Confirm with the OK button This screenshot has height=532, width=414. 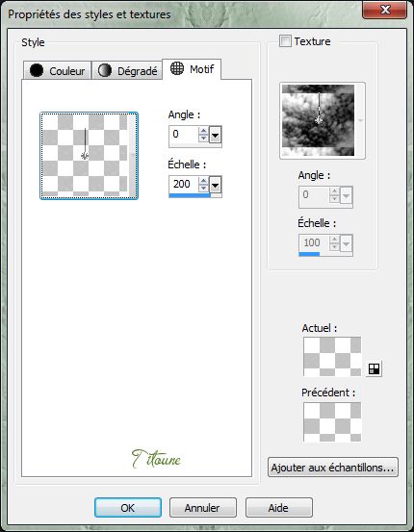(x=128, y=508)
